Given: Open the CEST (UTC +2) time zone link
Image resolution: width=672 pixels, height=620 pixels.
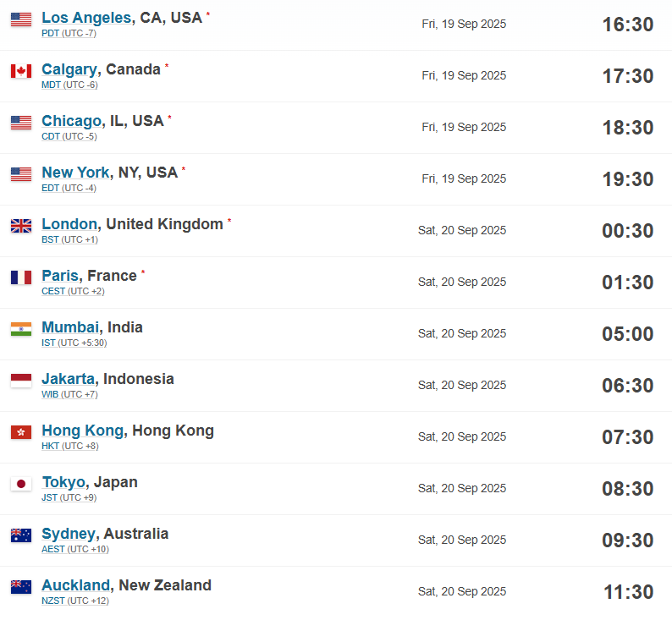Looking at the screenshot, I should pos(73,291).
